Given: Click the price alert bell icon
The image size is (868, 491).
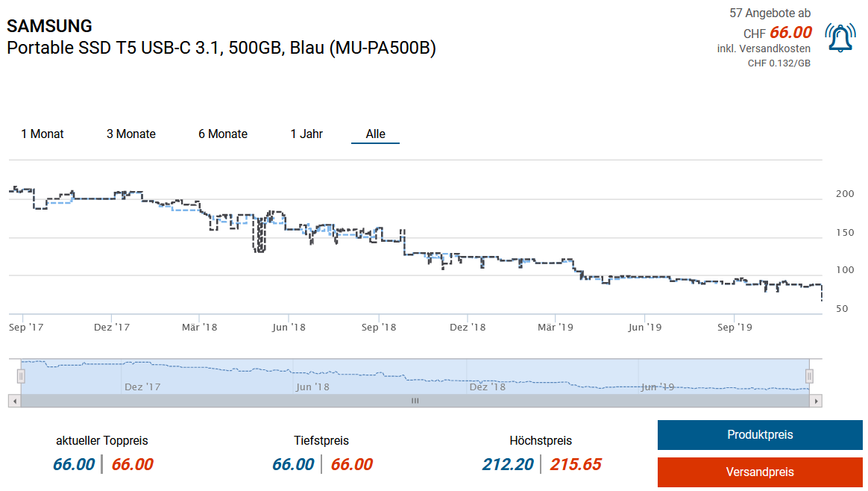Looking at the screenshot, I should click(840, 38).
